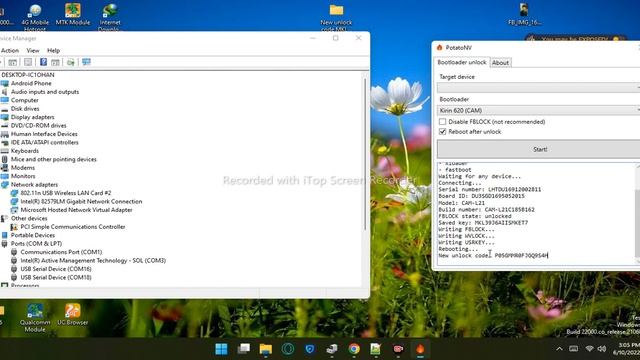Image resolution: width=640 pixels, height=360 pixels.
Task: Click PotatoNV log vertical scrollbar
Action: [x=638, y=213]
